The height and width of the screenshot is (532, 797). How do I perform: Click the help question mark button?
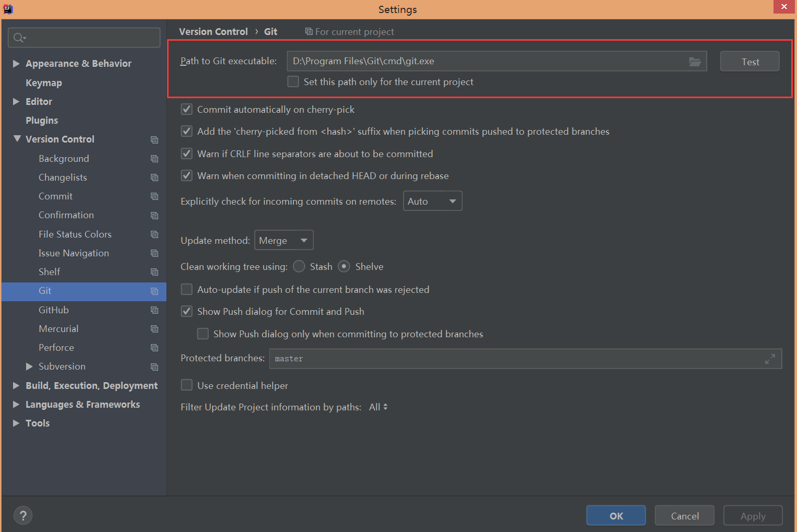coord(23,516)
